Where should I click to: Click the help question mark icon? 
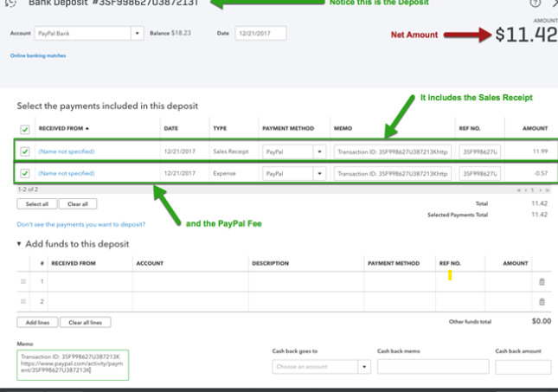pos(535,3)
